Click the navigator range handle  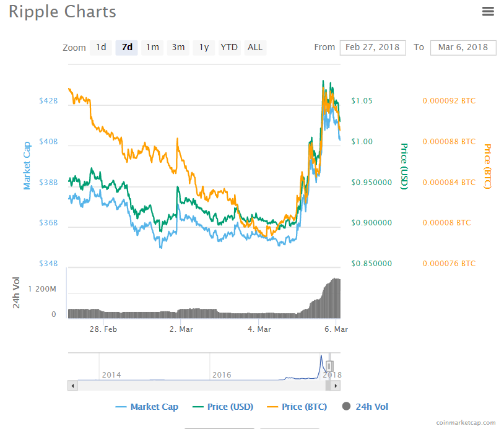pos(330,366)
